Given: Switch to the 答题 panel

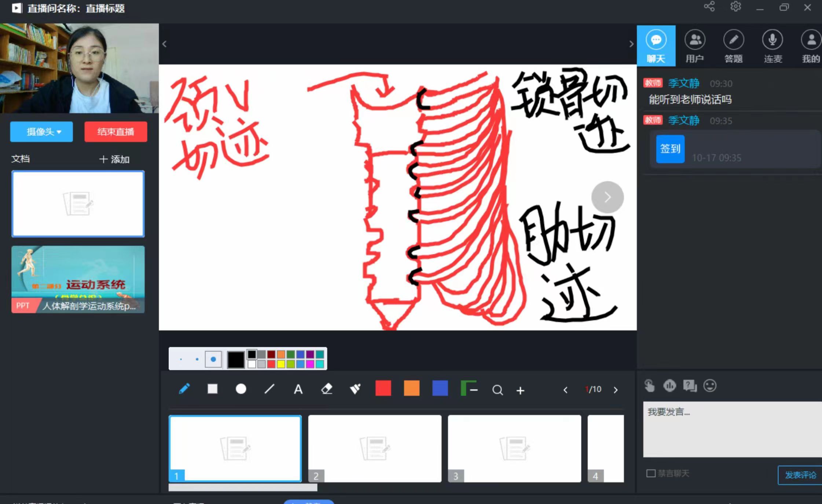Looking at the screenshot, I should click(x=734, y=45).
